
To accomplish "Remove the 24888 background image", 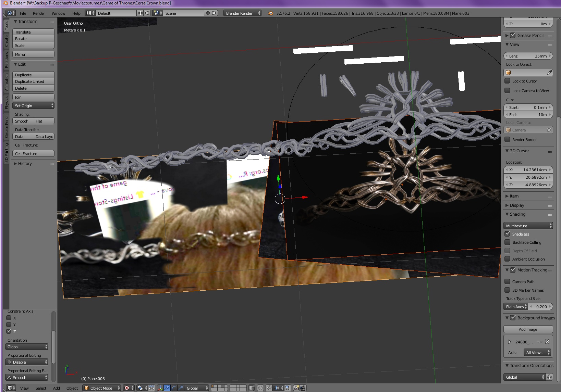I will coord(547,342).
